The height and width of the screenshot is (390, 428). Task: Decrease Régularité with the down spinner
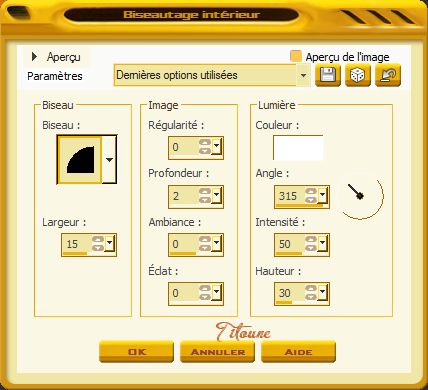pos(205,151)
